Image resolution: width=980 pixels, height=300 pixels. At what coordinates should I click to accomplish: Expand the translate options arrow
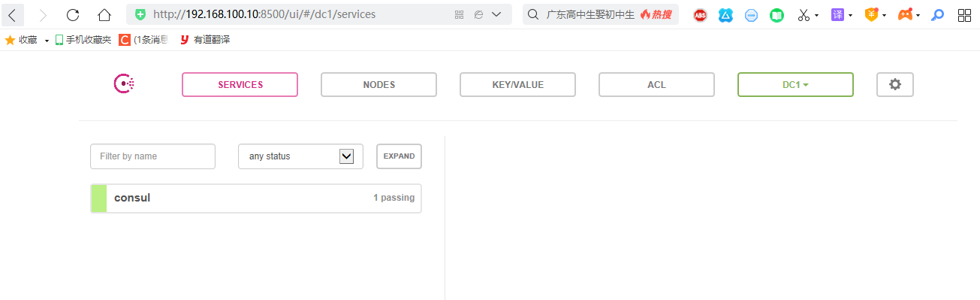(851, 15)
